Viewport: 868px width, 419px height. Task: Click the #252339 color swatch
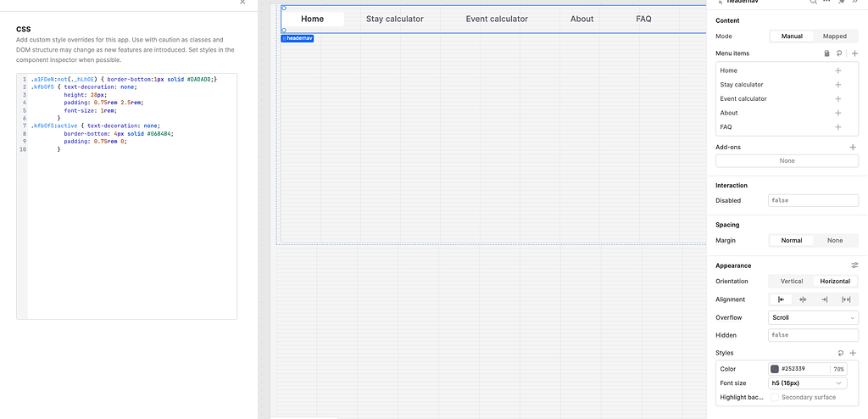tap(775, 369)
